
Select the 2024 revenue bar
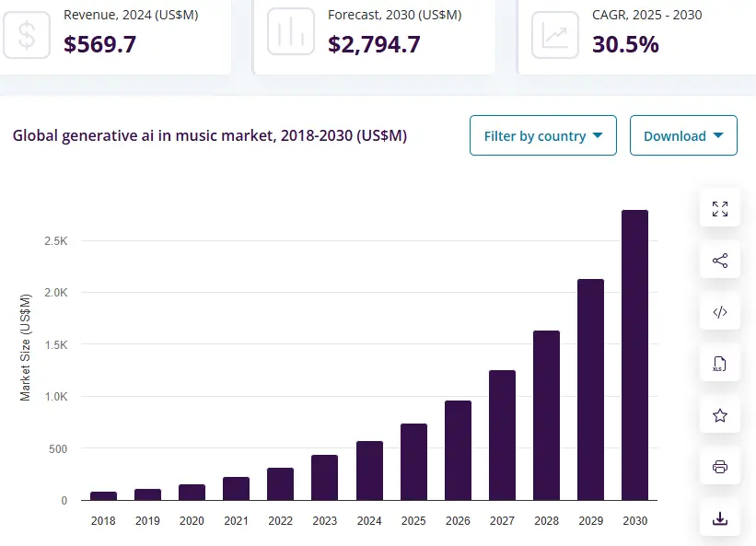click(x=368, y=470)
